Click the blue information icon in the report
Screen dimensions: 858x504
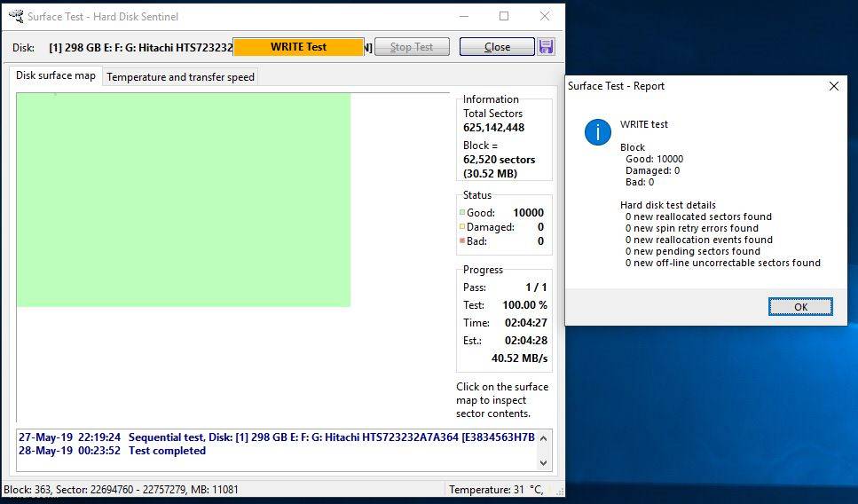pyautogui.click(x=597, y=132)
